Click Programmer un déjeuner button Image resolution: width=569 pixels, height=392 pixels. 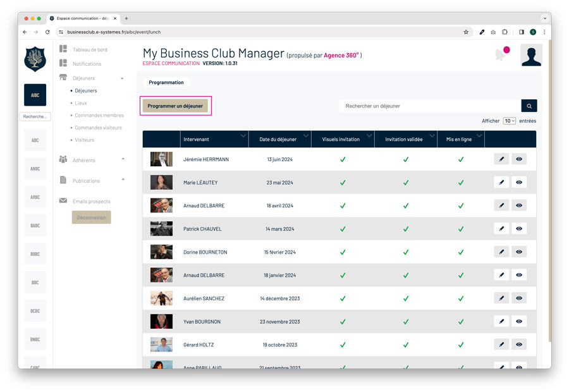tap(175, 106)
